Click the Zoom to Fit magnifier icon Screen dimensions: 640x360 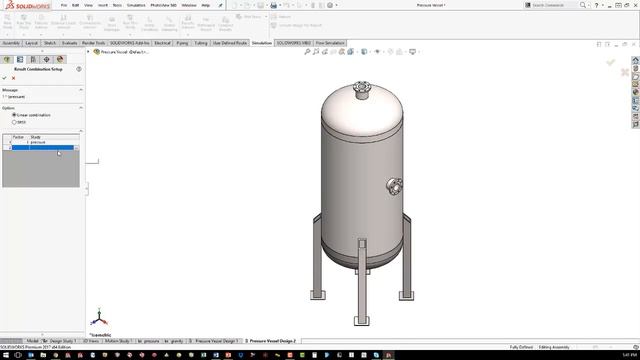click(x=307, y=52)
